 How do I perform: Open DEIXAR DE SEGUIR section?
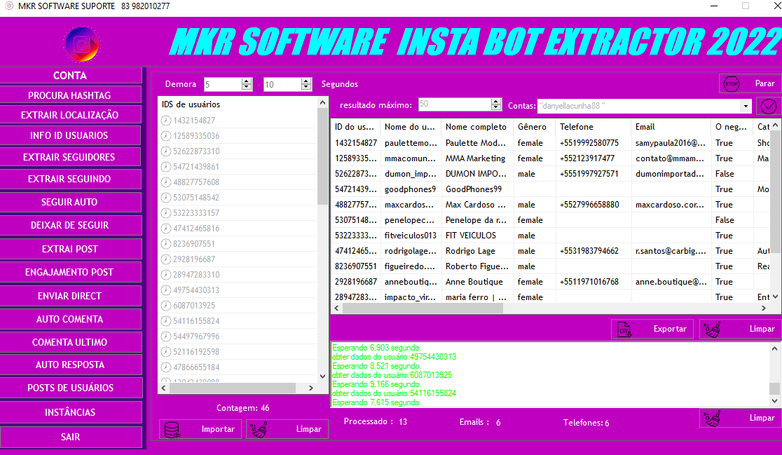click(x=70, y=226)
